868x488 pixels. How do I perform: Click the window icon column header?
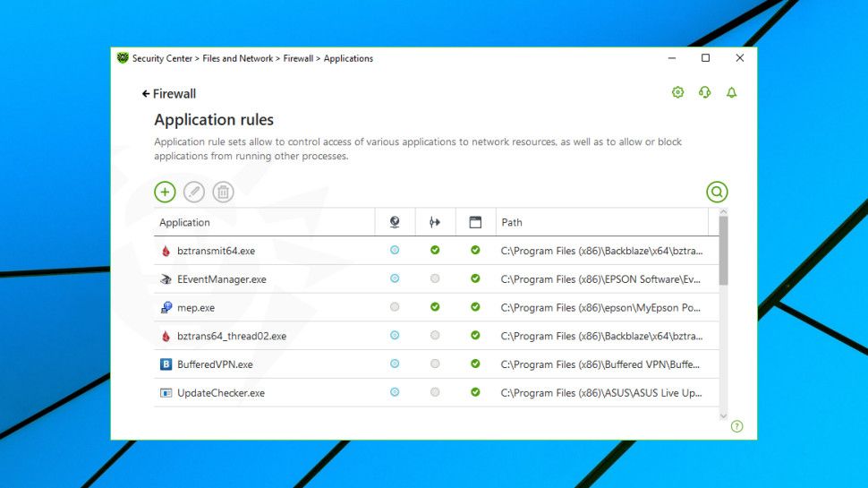click(475, 222)
